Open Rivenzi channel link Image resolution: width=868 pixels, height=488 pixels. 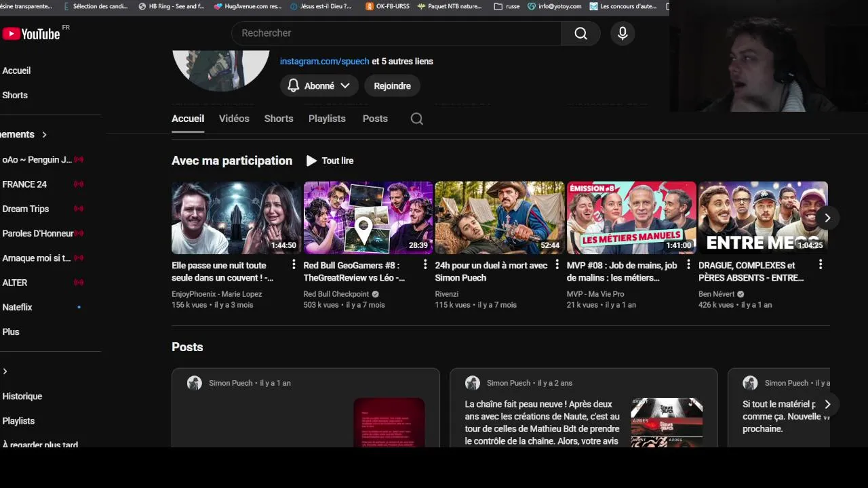click(x=447, y=294)
